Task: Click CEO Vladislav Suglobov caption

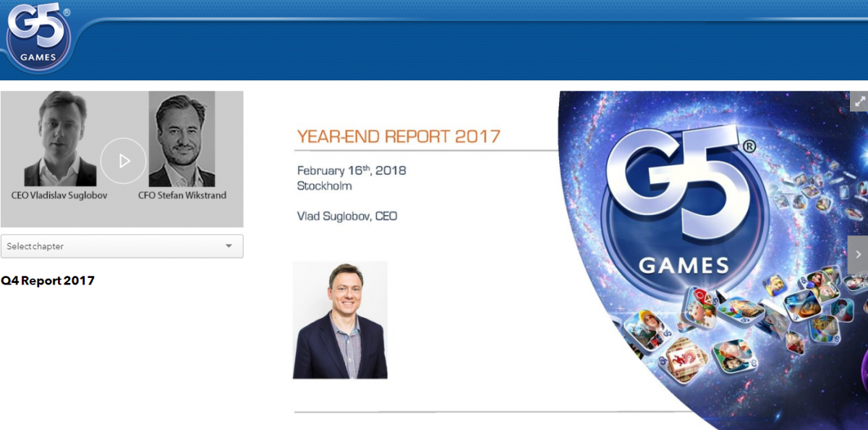Action: pos(60,195)
